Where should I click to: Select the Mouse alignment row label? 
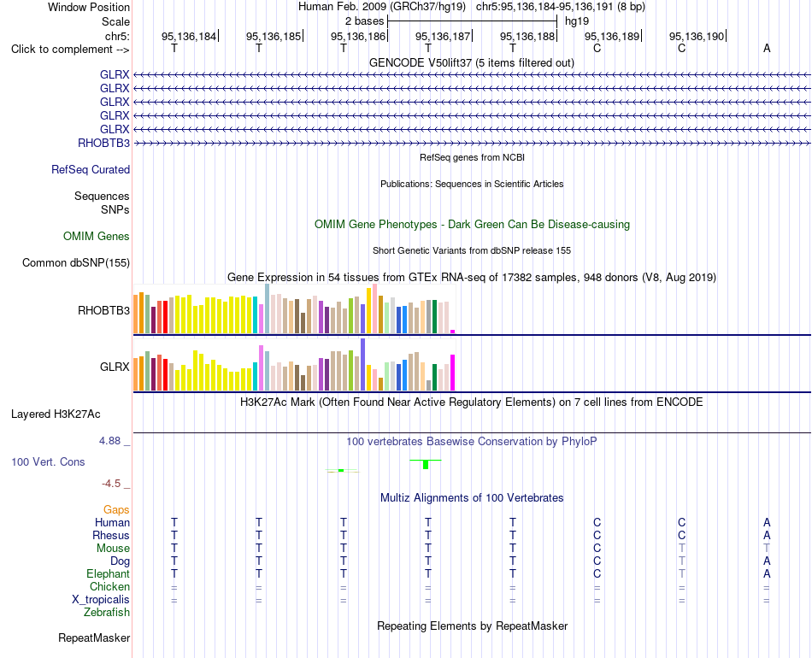point(113,549)
